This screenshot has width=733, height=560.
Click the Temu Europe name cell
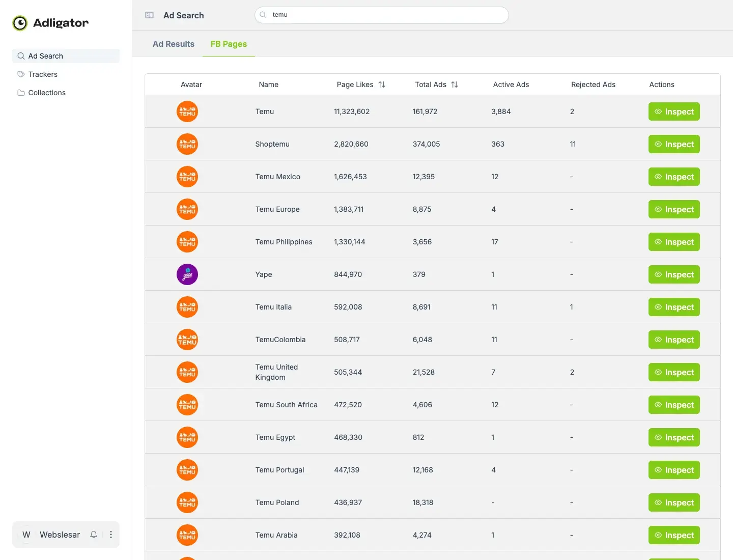(277, 209)
